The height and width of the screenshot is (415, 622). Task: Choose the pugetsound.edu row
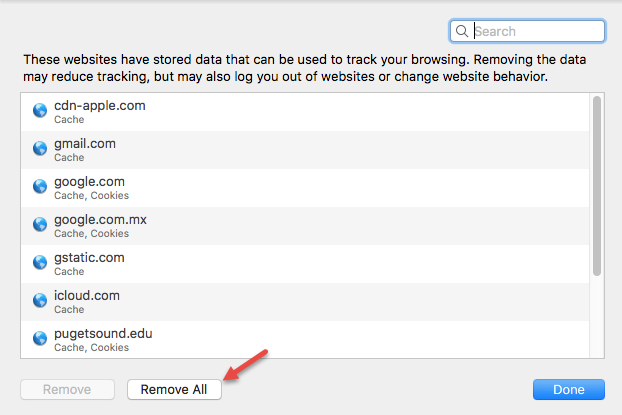305,340
